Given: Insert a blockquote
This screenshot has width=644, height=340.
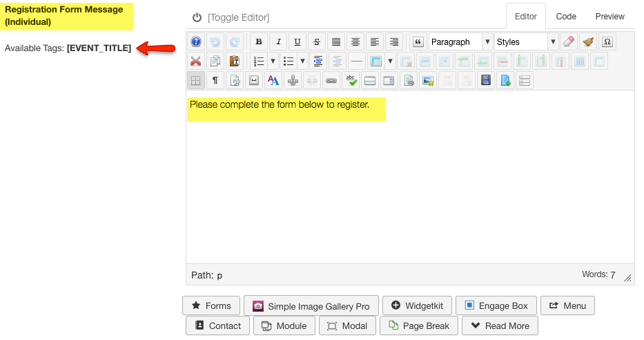Looking at the screenshot, I should [x=418, y=41].
